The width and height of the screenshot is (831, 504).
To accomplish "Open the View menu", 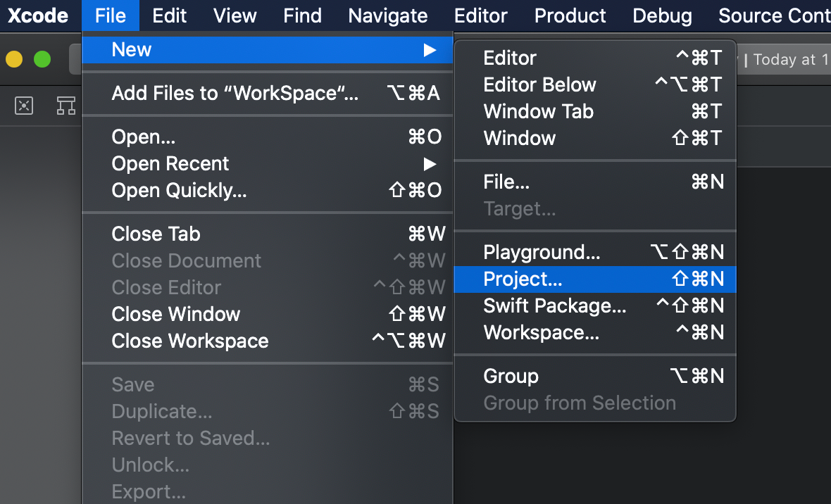I will pyautogui.click(x=235, y=15).
